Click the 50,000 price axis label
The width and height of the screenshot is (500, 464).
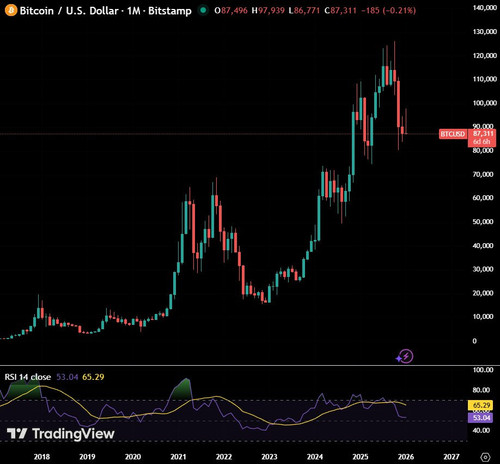[483, 222]
